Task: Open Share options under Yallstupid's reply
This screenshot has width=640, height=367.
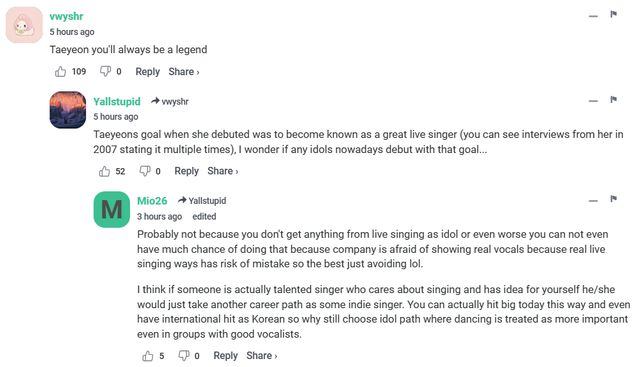Action: click(222, 171)
